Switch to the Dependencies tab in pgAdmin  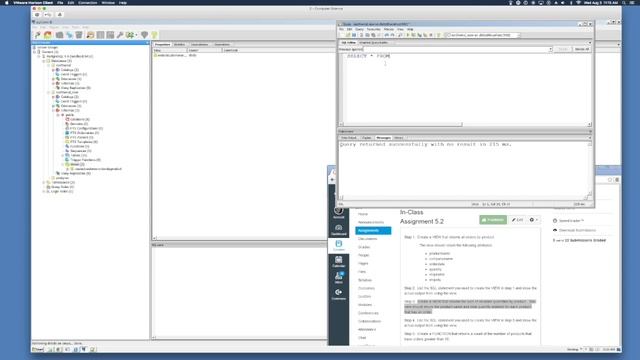tap(200, 44)
